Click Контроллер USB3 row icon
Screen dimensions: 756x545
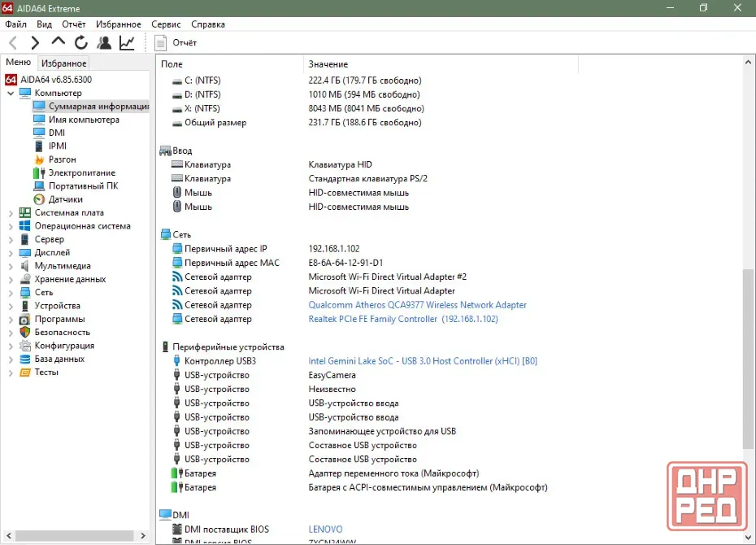pos(177,361)
